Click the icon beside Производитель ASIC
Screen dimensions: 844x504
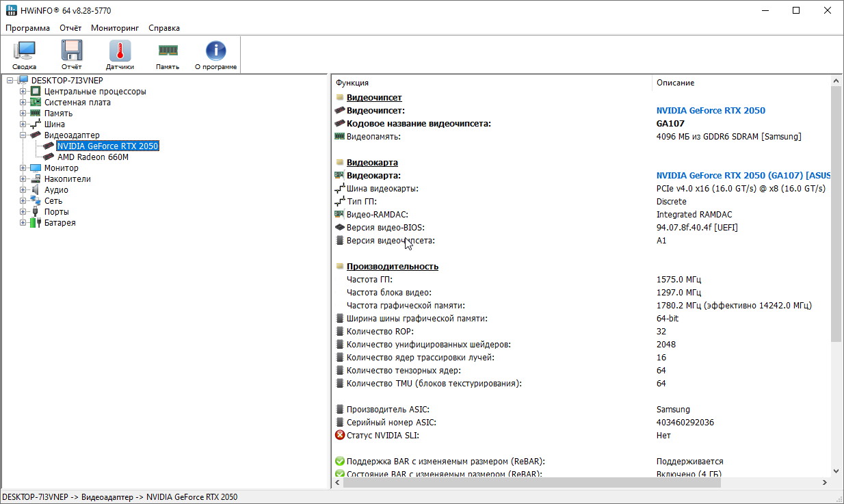(x=339, y=410)
